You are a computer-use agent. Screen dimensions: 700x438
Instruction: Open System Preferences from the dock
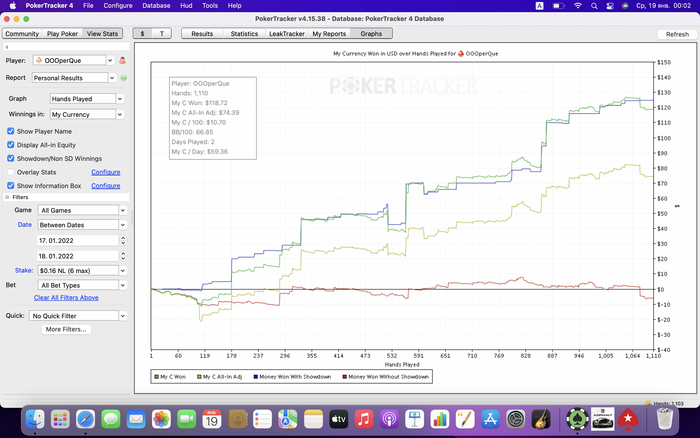516,419
